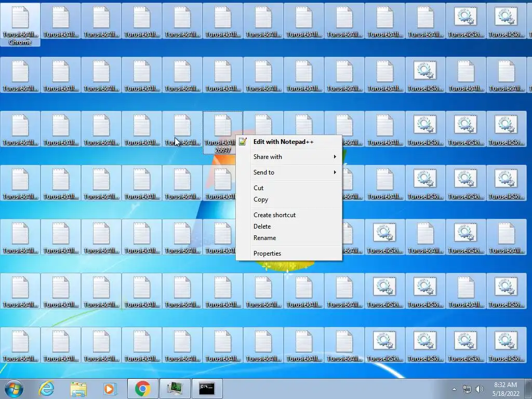
Task: Switch to Google Chrome in the taskbar
Action: pyautogui.click(x=143, y=389)
